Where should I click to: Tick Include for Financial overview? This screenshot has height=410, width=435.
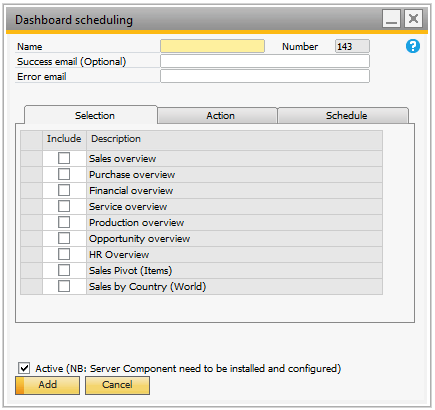64,190
